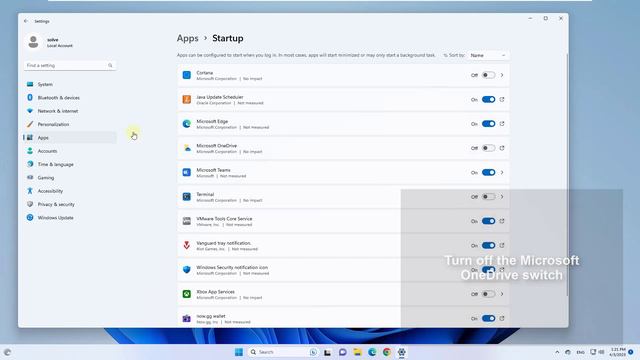
Task: Click the Xbox App Services icon
Action: [x=187, y=294]
